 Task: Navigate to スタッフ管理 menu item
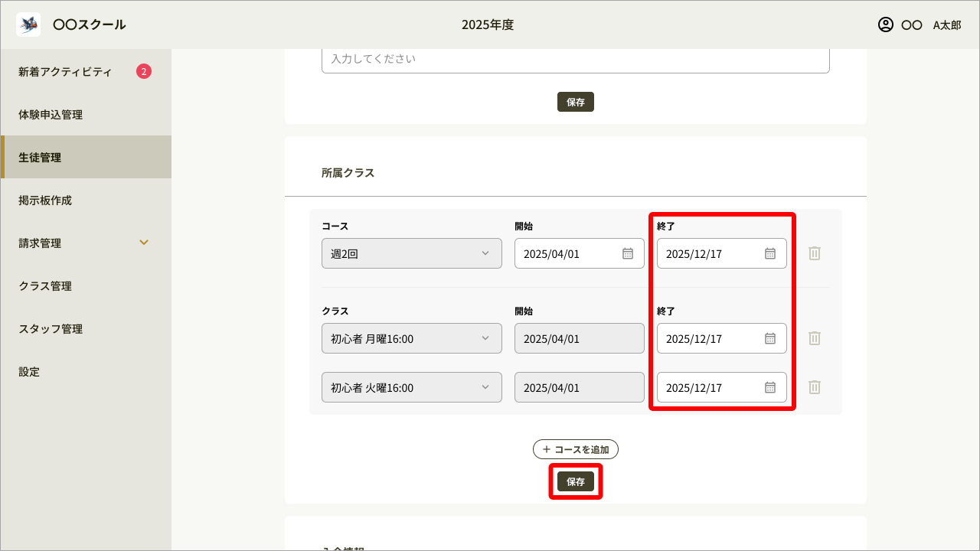click(x=51, y=329)
